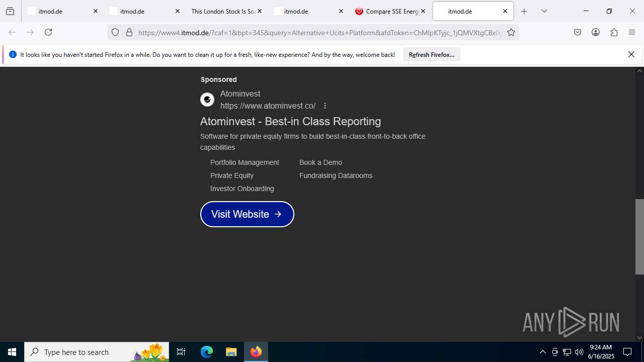Open the taskbar clock and date
This screenshot has width=644, height=362.
point(601,352)
